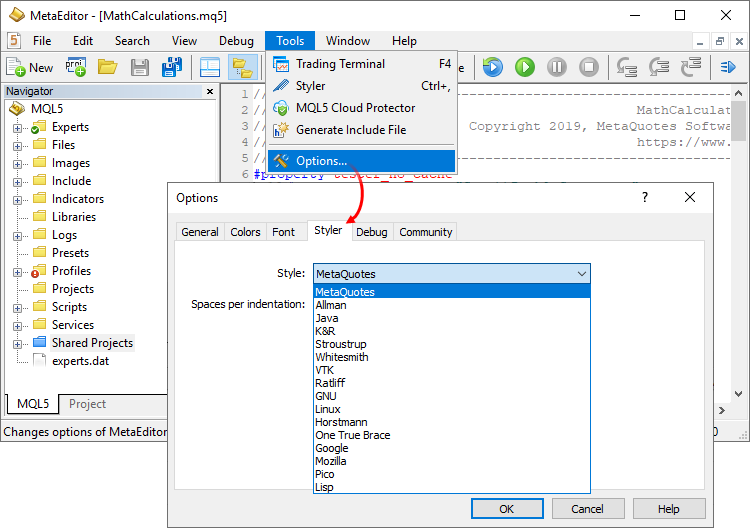
Task: Choose Options... from the Tools menu
Action: coord(321,161)
